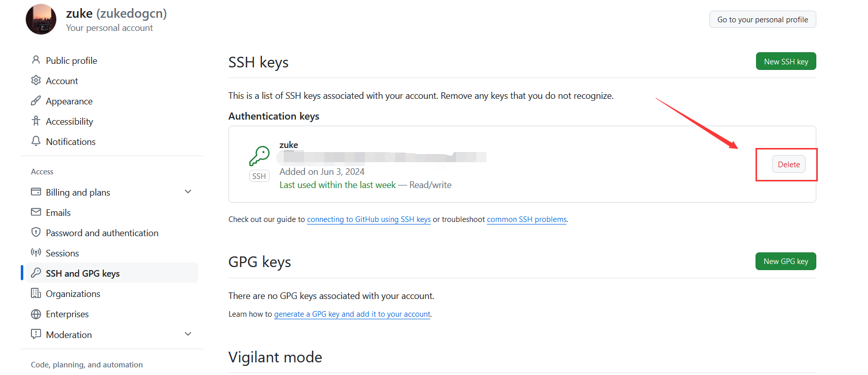Click the Notifications bell icon
Viewport: 868px width, 375px height.
tap(36, 141)
